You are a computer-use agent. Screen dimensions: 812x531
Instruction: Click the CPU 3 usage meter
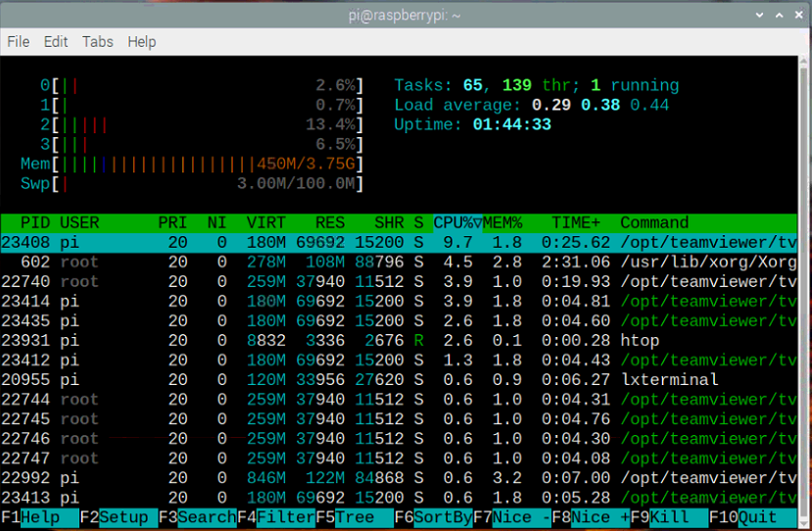click(x=202, y=144)
